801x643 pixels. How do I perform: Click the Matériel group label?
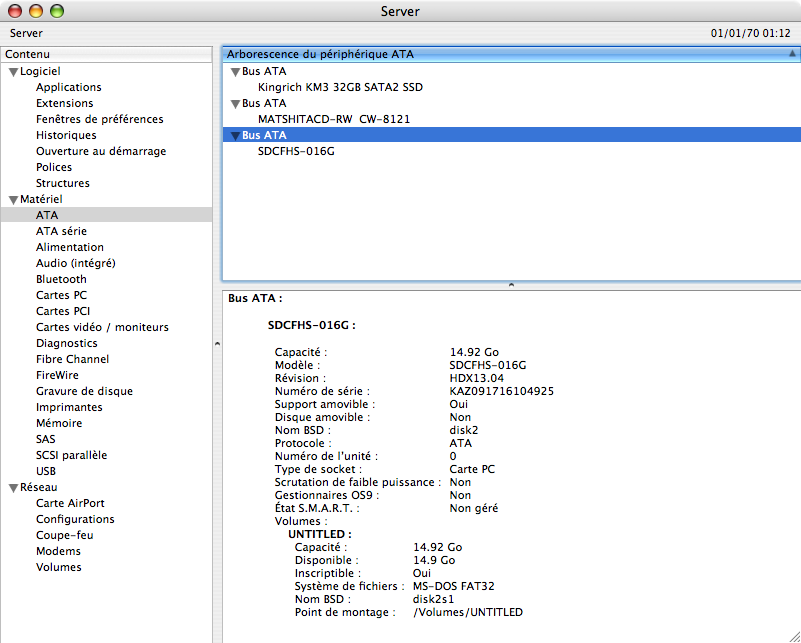[x=41, y=199]
